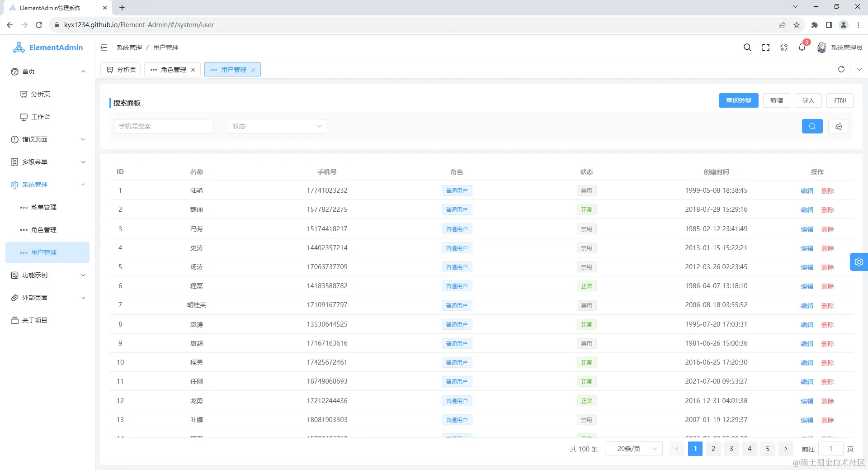Open notifications bell with badge 3
868x470 pixels.
pos(802,47)
